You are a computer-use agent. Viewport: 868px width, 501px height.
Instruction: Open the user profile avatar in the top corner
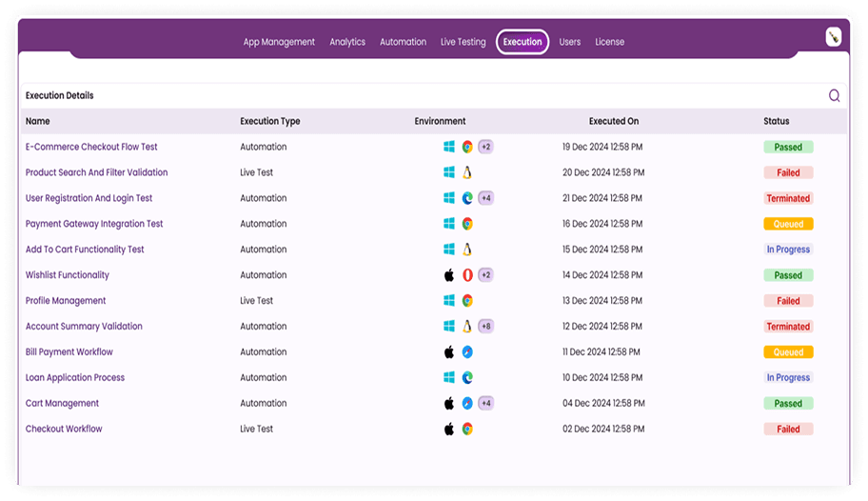(x=833, y=37)
